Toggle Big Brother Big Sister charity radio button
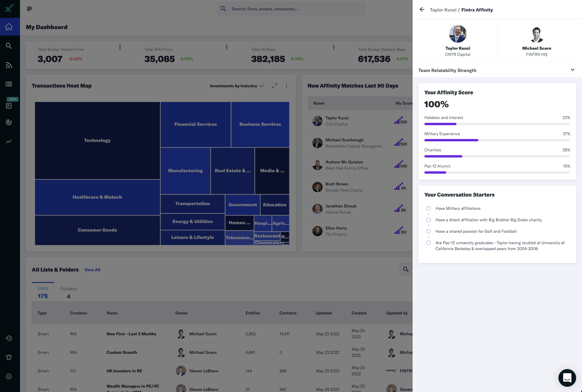This screenshot has height=392, width=582. [x=428, y=220]
